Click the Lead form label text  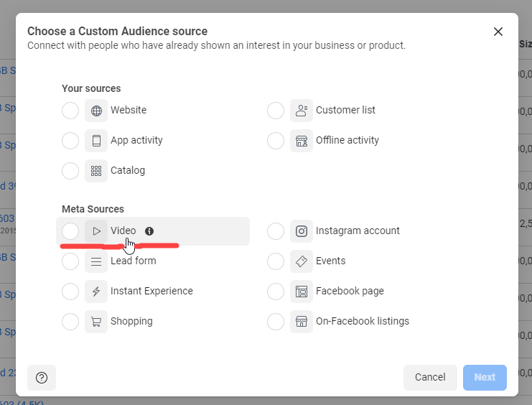(134, 261)
